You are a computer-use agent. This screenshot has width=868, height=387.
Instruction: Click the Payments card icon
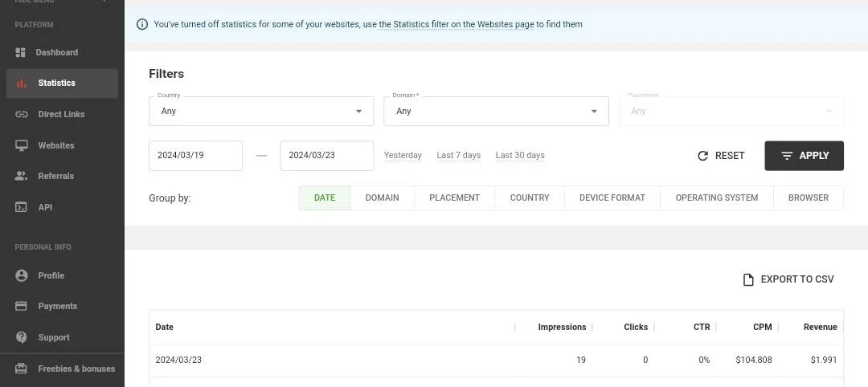click(21, 306)
